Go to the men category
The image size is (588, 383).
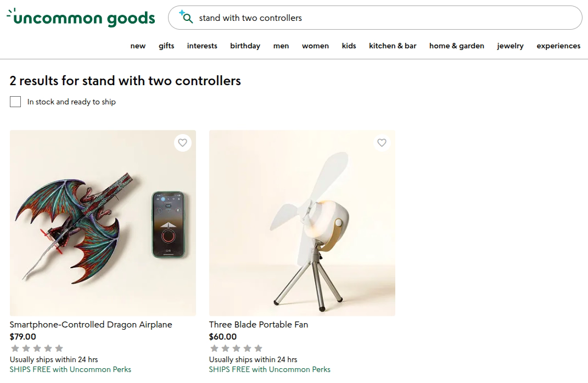(x=281, y=46)
